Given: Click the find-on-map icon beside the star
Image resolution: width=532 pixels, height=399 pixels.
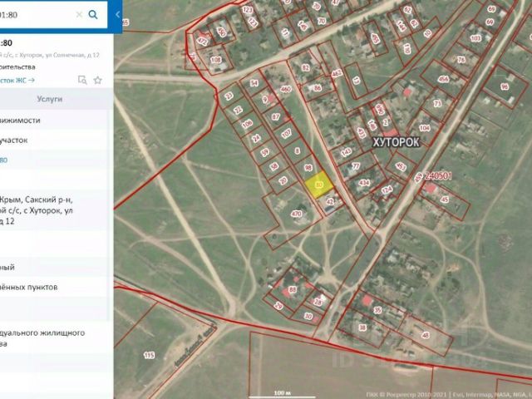Looking at the screenshot, I should pyautogui.click(x=82, y=80).
